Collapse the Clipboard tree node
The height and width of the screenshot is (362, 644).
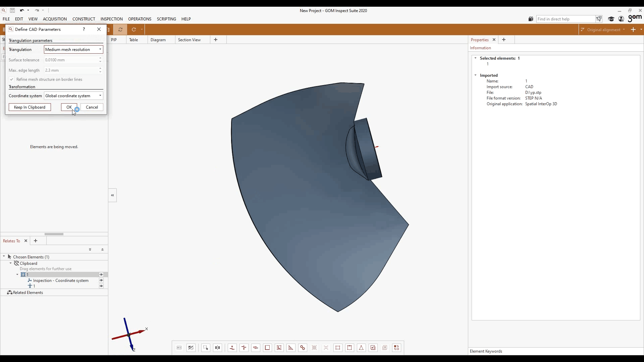[x=11, y=263]
